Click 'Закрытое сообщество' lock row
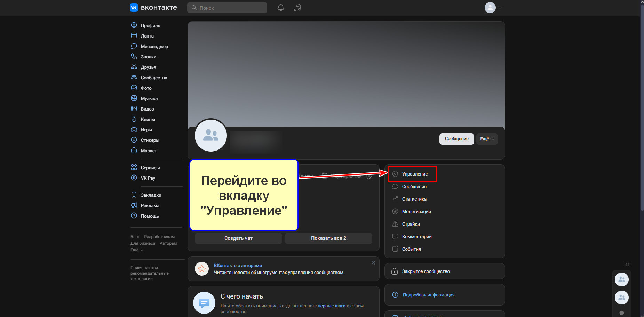The image size is (644, 317). (x=445, y=271)
